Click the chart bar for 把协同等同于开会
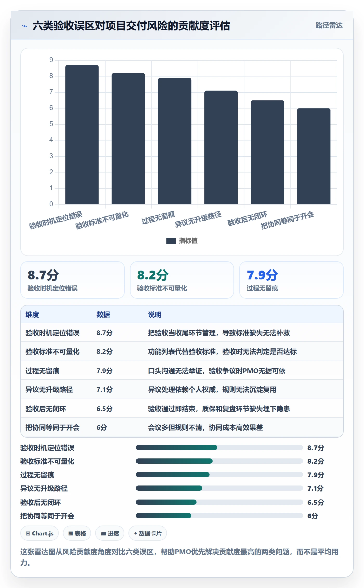The image size is (364, 588). [314, 156]
